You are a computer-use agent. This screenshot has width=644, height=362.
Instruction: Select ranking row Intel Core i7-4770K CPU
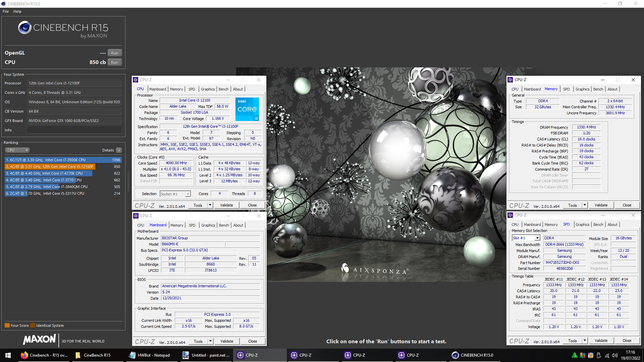[63, 173]
